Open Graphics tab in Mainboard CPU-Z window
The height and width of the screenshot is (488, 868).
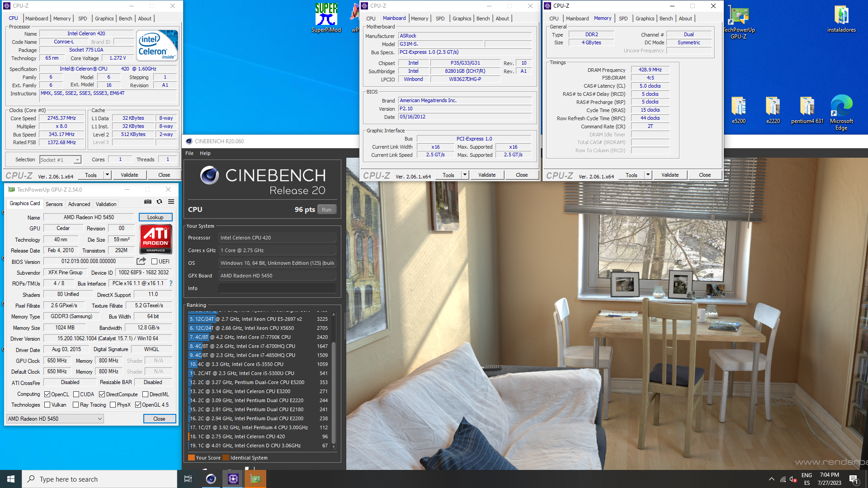click(462, 19)
